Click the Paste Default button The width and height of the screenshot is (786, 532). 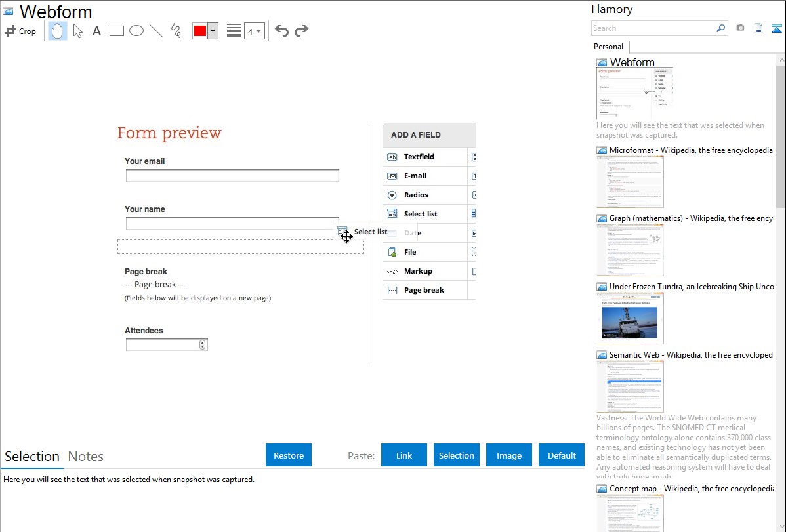[x=562, y=455]
